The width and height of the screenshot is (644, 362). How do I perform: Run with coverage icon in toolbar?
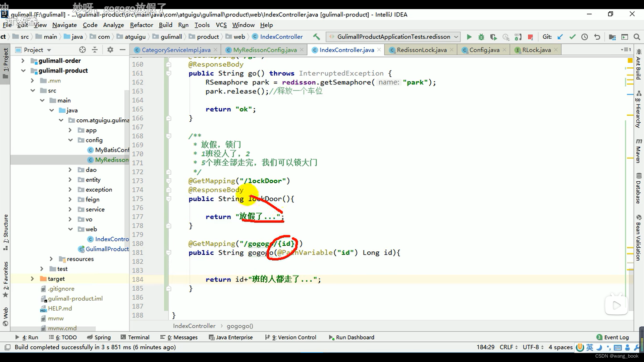click(x=493, y=37)
